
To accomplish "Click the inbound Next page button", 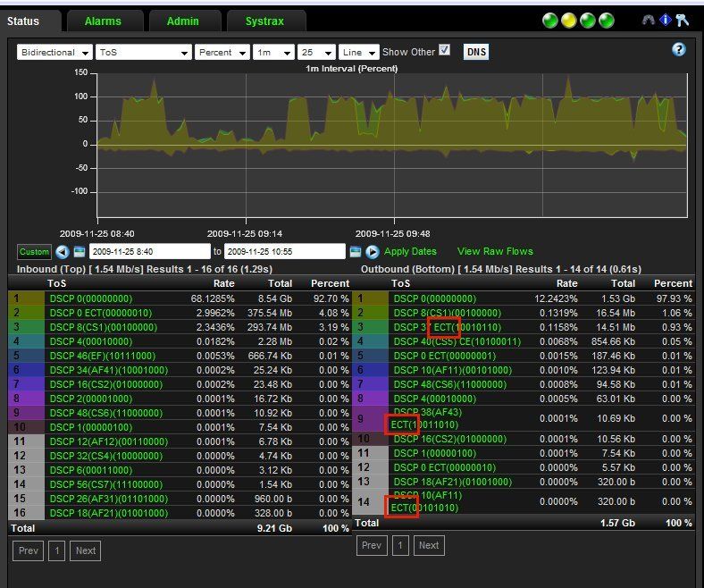I will pos(85,550).
